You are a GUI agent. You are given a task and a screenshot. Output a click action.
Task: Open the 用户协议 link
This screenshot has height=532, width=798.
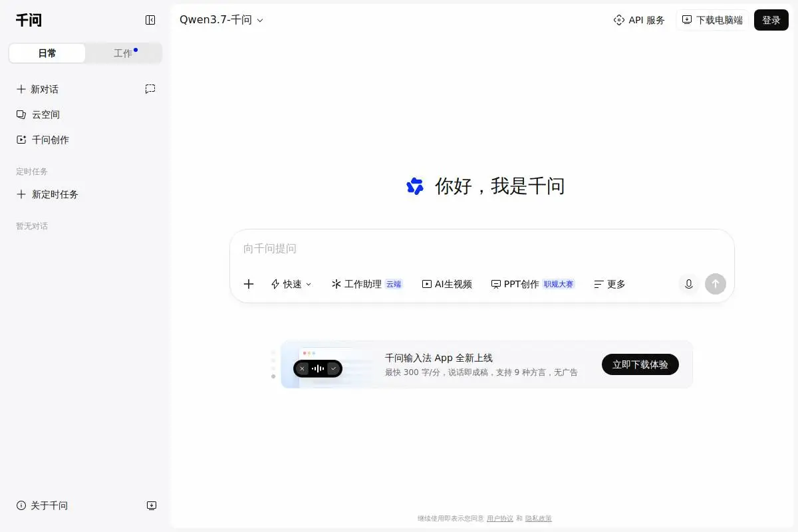tap(500, 519)
